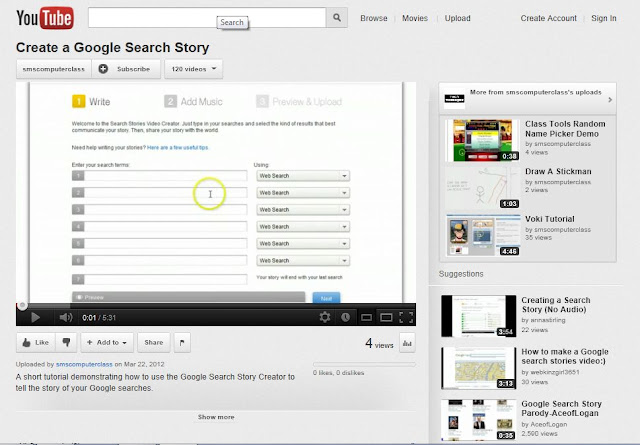640x445 pixels.
Task: Click the video progress bar scrubber
Action: pyautogui.click(x=22, y=305)
